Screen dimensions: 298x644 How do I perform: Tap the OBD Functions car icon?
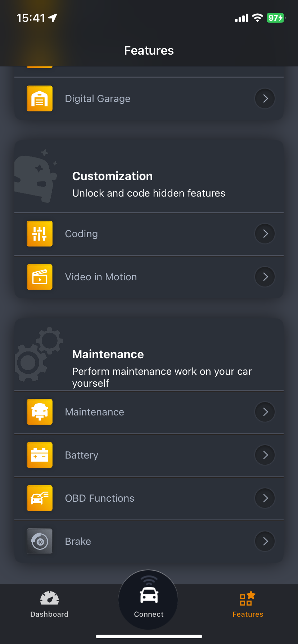point(40,498)
